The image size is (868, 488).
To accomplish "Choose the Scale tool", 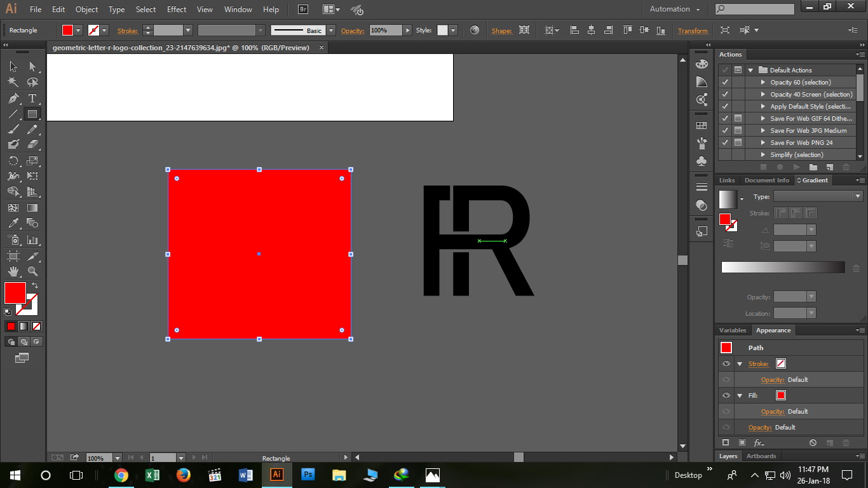I will pyautogui.click(x=32, y=161).
